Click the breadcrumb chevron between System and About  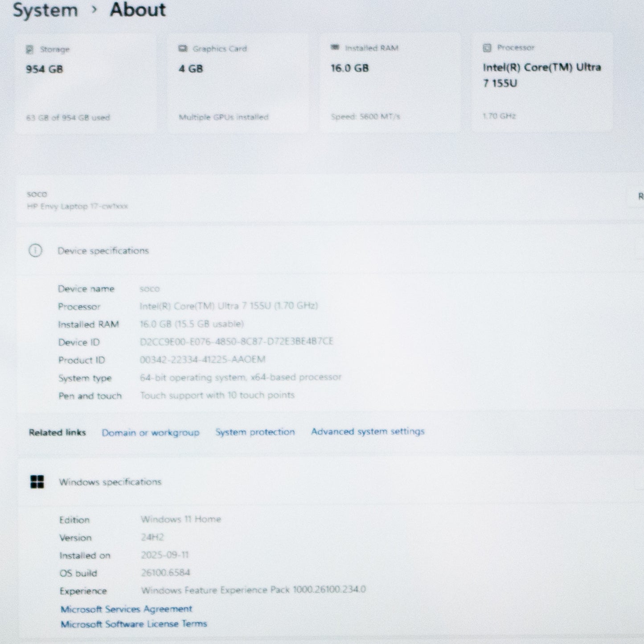click(94, 9)
